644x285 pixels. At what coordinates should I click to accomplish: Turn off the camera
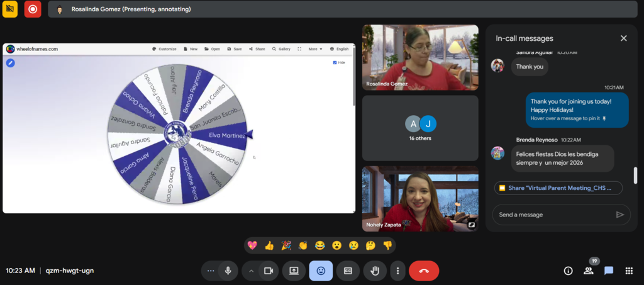[x=268, y=271]
